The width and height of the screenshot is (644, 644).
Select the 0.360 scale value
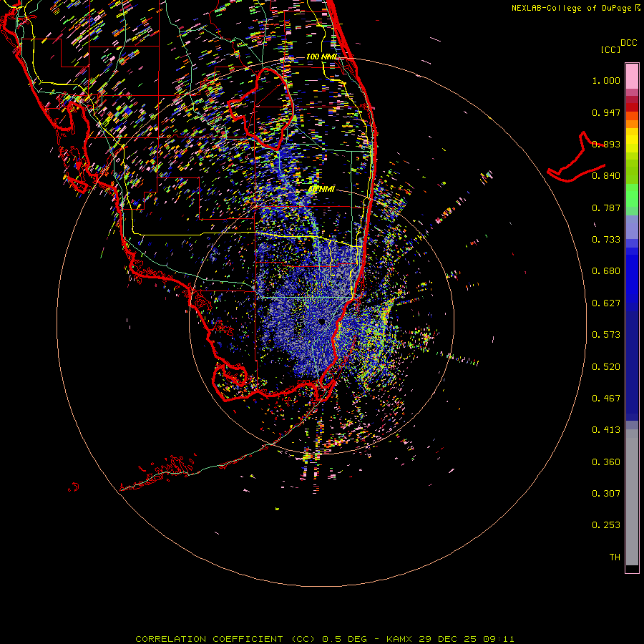point(606,462)
